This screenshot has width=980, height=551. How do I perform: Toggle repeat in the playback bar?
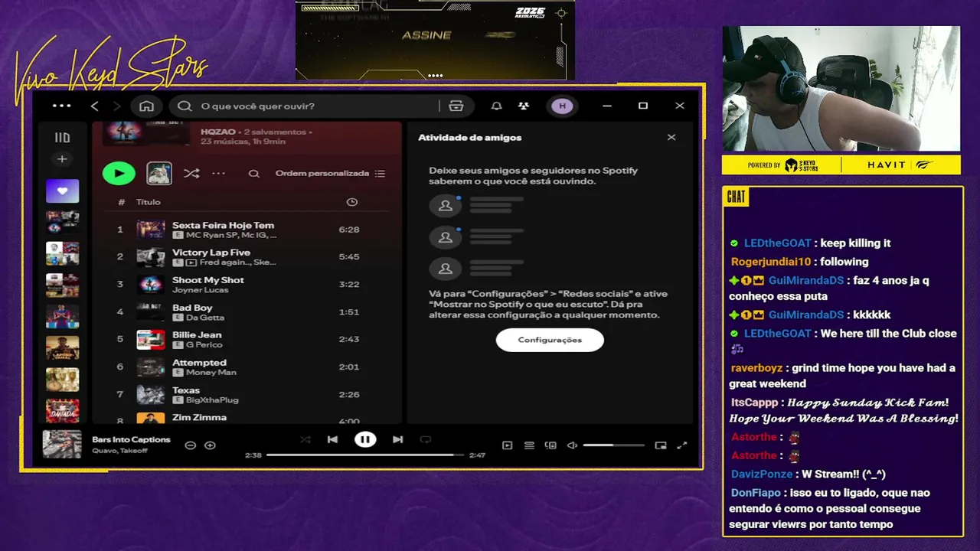(426, 439)
